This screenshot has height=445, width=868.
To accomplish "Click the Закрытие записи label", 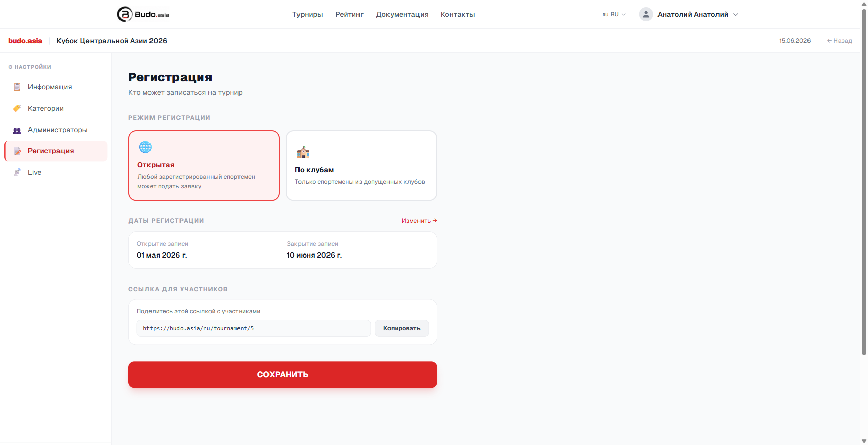I will [x=312, y=244].
